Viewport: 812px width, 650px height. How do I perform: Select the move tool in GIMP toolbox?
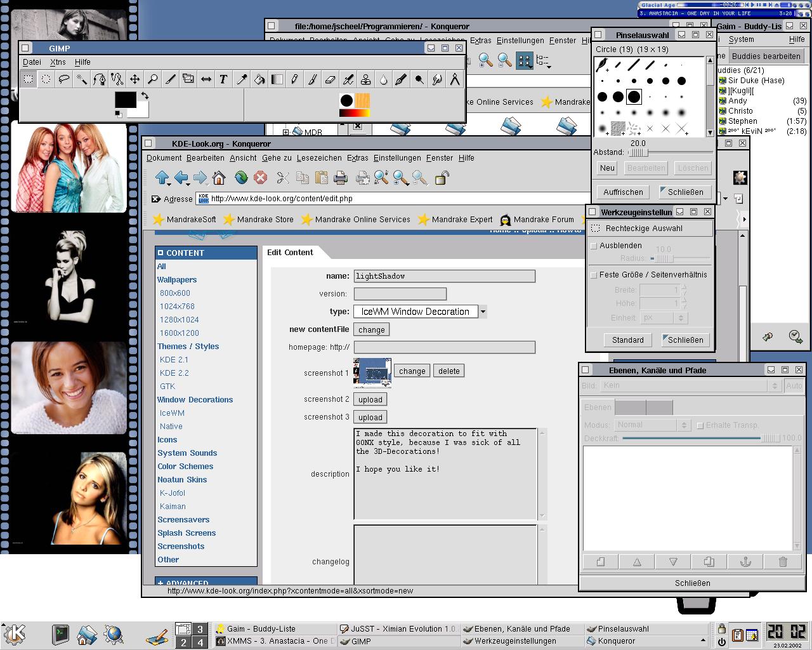[x=135, y=79]
